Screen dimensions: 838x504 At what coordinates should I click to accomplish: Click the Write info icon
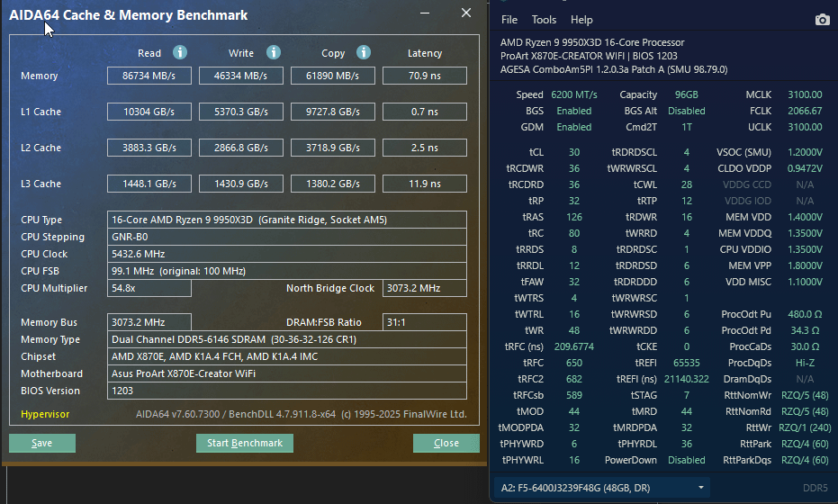(274, 52)
